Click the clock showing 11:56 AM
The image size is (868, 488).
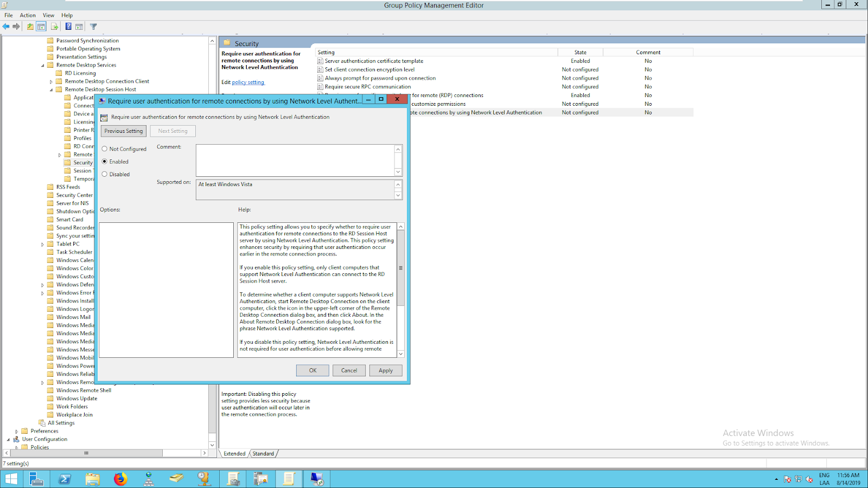pos(848,476)
